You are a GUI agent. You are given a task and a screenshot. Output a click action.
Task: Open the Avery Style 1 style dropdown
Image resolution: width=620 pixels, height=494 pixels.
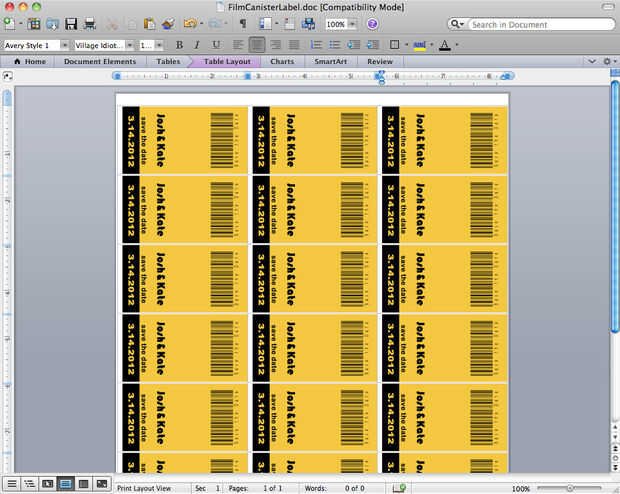click(x=64, y=45)
